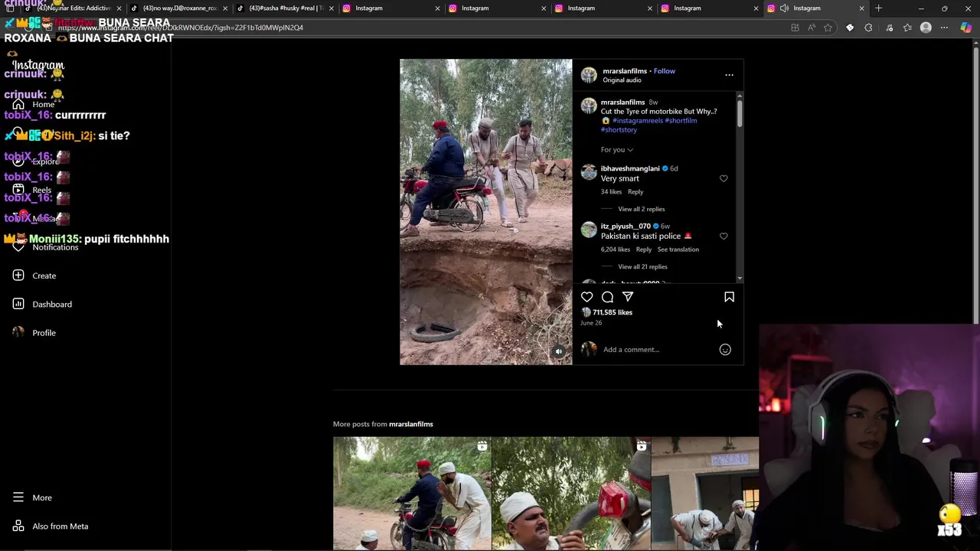Screen dimensions: 980x551
Task: Open Profile avatar in sidebar
Action: [18, 332]
